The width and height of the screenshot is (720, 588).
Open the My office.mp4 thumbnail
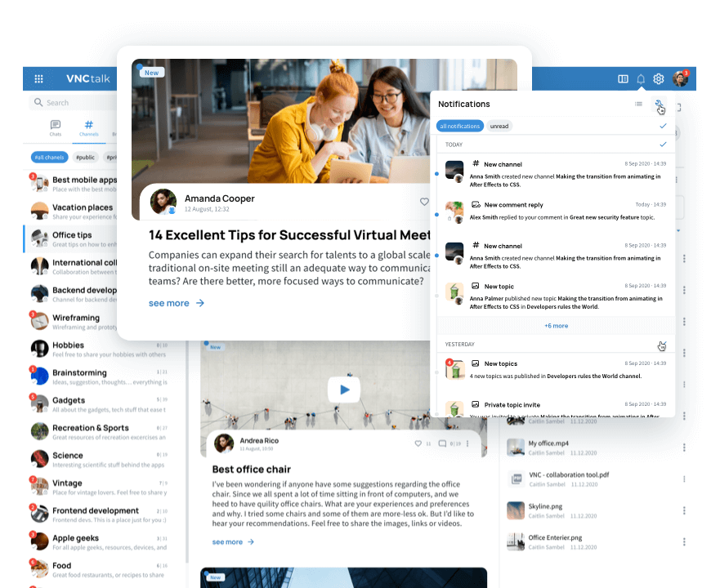(x=516, y=447)
